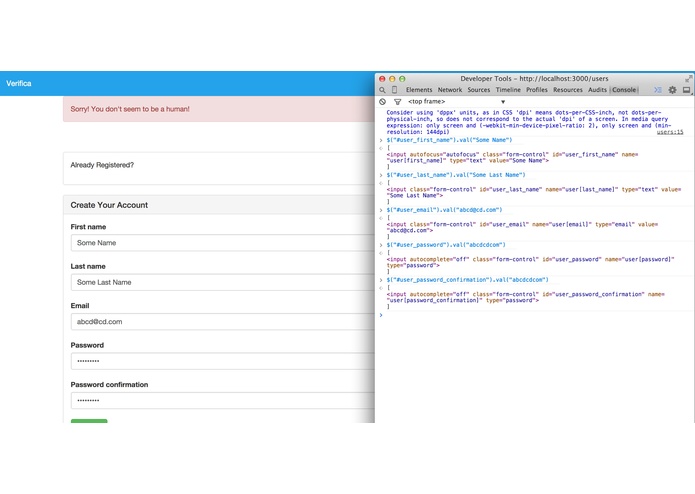Viewport: 695px width, 494px height.
Task: Click the user_password_confirmation val command
Action: point(467,280)
